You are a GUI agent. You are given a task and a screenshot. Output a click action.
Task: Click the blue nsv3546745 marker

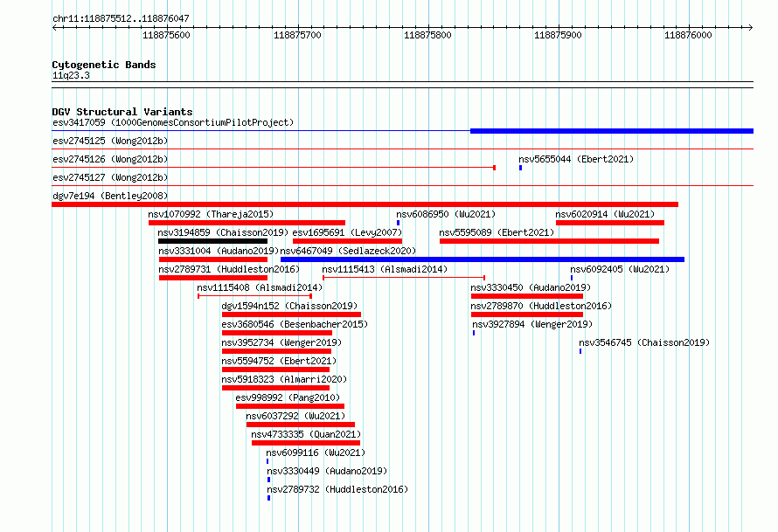point(580,351)
